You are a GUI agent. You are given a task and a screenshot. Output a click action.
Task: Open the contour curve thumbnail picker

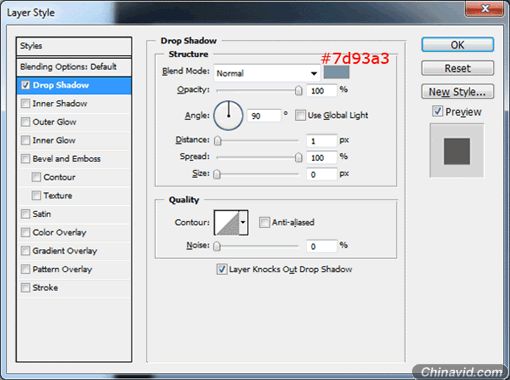click(227, 222)
